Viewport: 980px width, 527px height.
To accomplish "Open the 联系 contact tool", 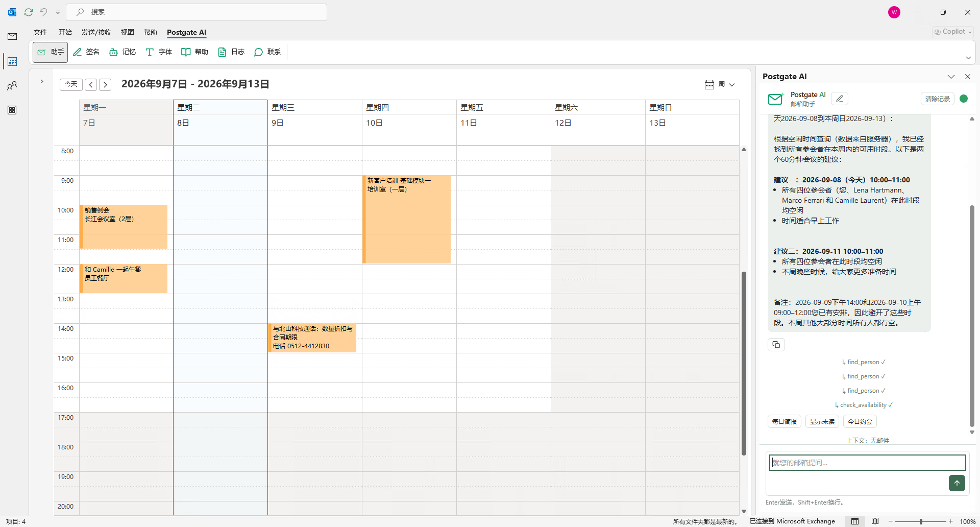I will tap(267, 52).
